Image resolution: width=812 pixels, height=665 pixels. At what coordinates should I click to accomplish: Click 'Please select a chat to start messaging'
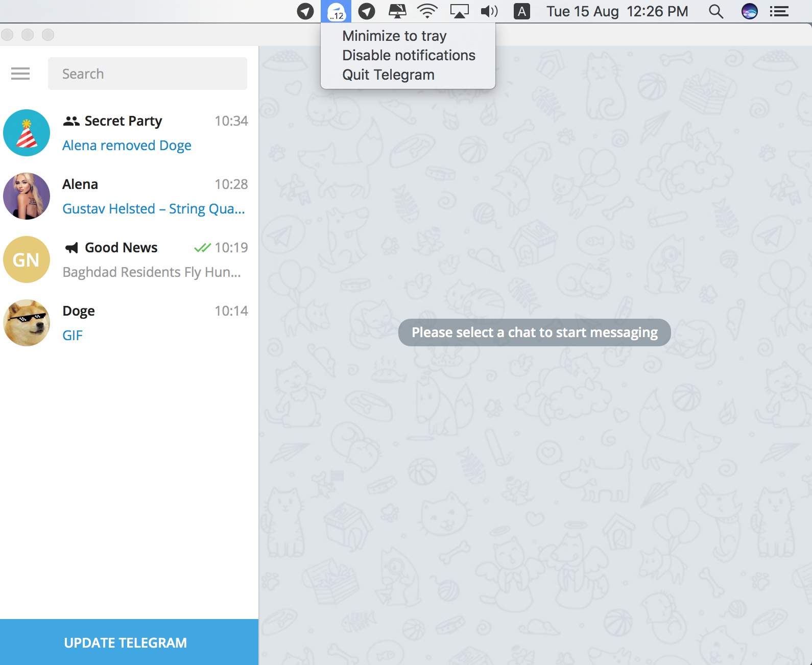click(x=535, y=332)
